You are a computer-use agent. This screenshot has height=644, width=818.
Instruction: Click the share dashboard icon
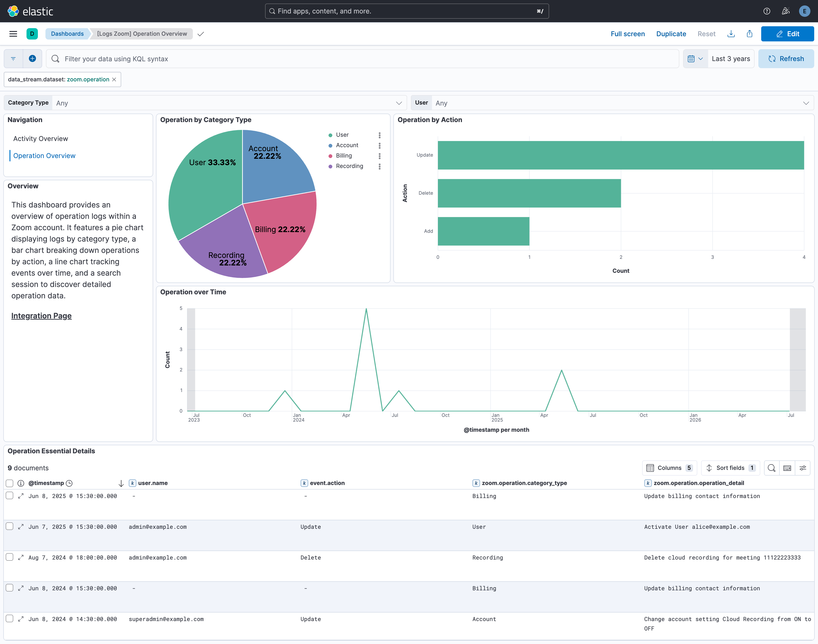click(x=750, y=34)
